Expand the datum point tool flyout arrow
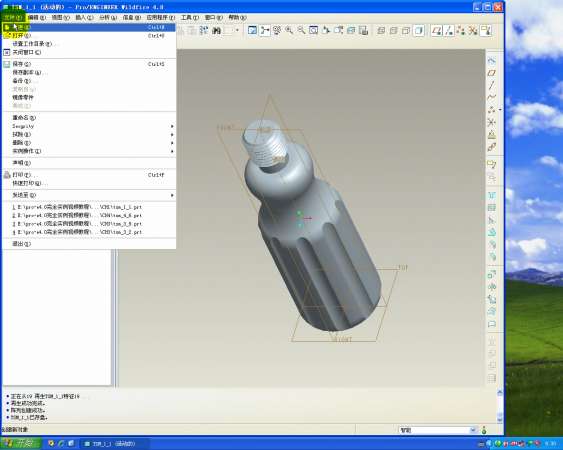Viewport: 563px width, 450px height. (x=499, y=110)
